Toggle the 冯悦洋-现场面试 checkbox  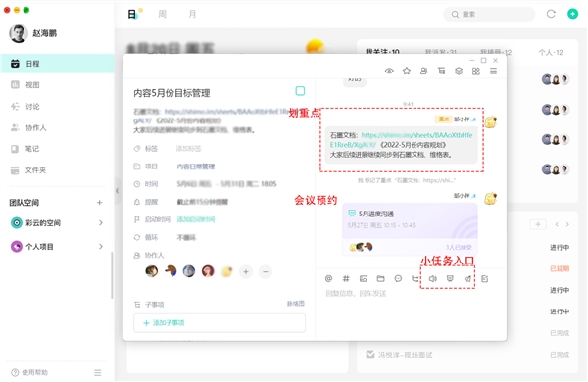[x=370, y=355]
